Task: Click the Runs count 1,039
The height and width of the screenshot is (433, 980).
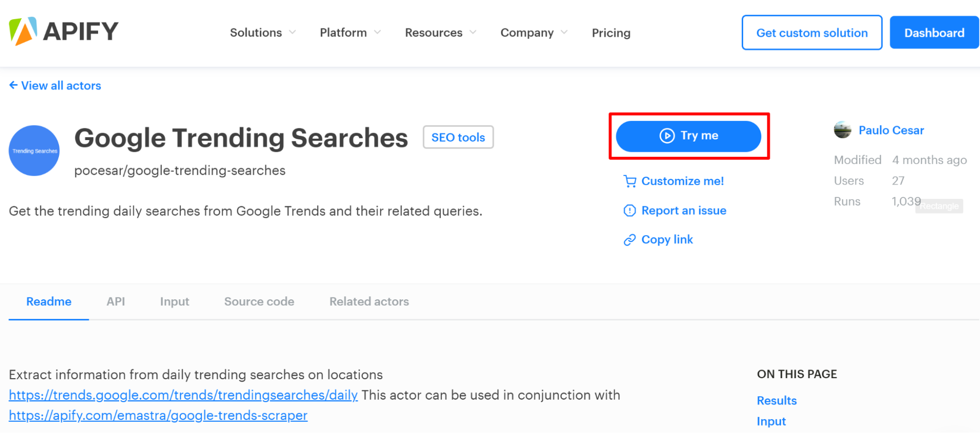Action: pos(906,201)
